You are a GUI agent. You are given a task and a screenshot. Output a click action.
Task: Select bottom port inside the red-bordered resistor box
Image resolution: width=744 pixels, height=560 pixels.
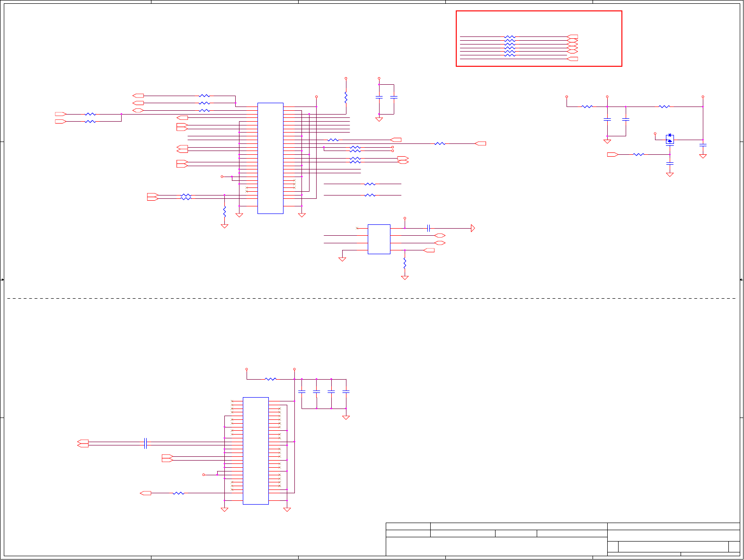coord(572,59)
